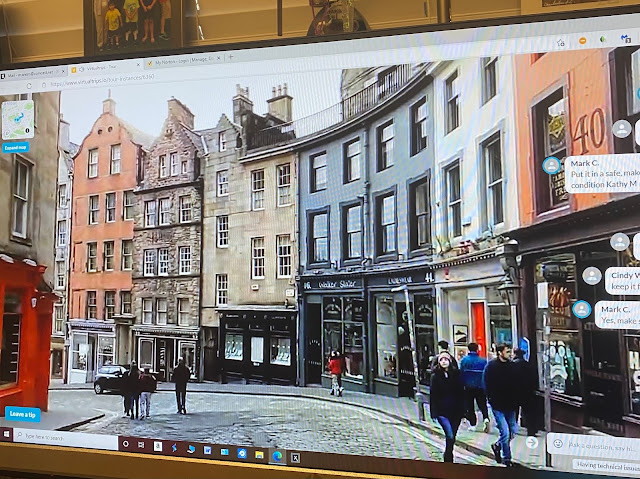Close the Mail browser tab
The width and height of the screenshot is (640, 479).
coord(63,71)
